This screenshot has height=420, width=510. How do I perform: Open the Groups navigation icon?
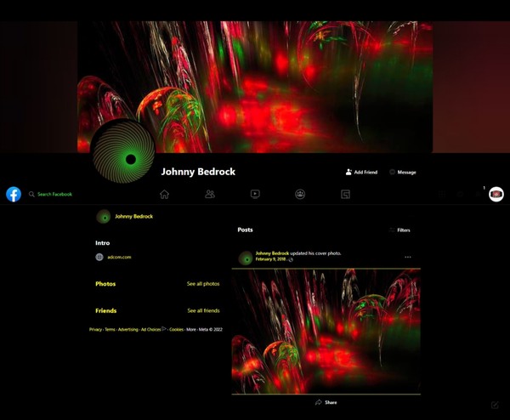300,194
